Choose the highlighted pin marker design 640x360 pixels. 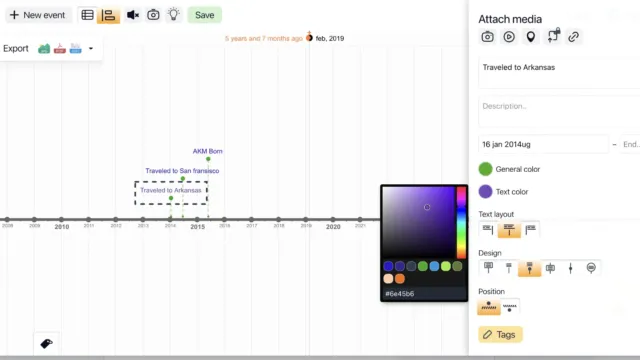(x=529, y=268)
